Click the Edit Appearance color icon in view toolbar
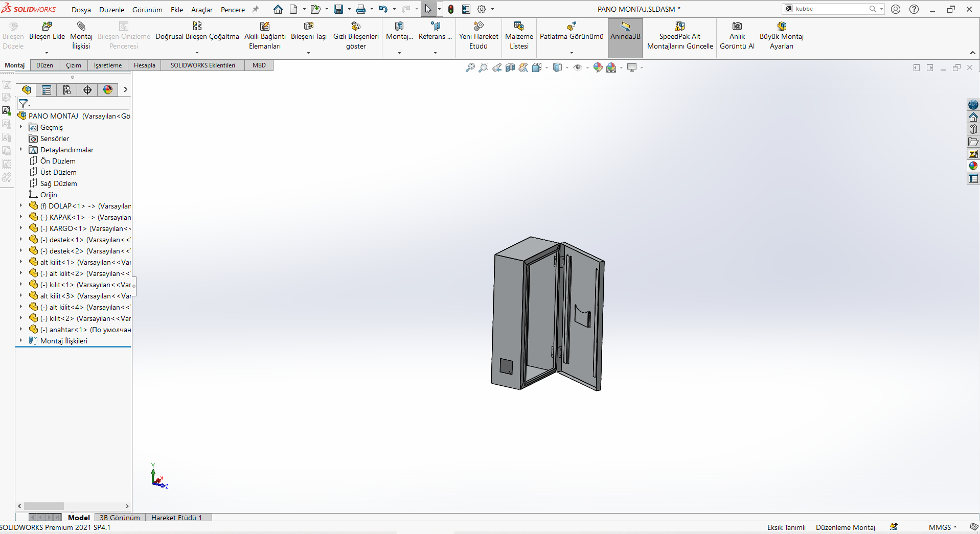This screenshot has width=980, height=534. pyautogui.click(x=598, y=67)
